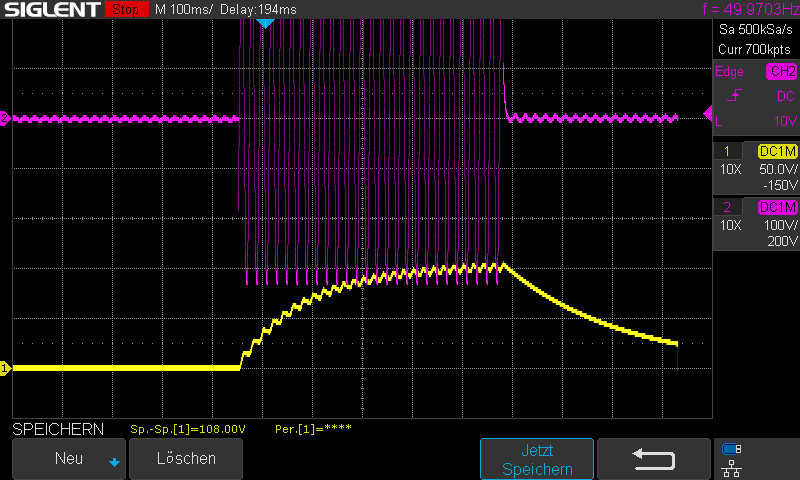Click the SIGLENT logo
Image resolution: width=800 pixels, height=480 pixels.
(52, 10)
